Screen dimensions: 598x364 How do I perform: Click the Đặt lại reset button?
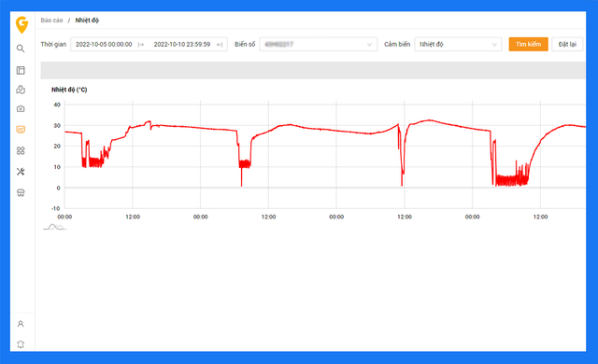tap(567, 44)
